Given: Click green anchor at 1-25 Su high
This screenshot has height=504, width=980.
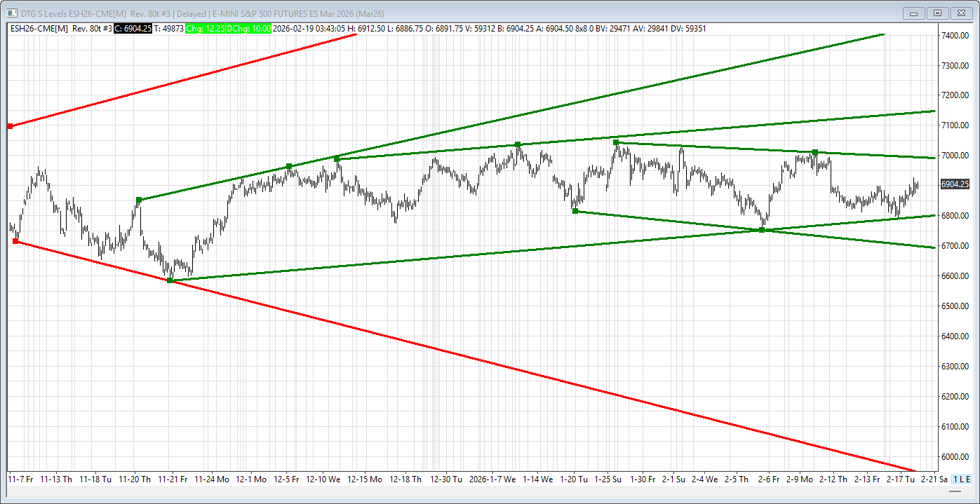Looking at the screenshot, I should coord(616,142).
